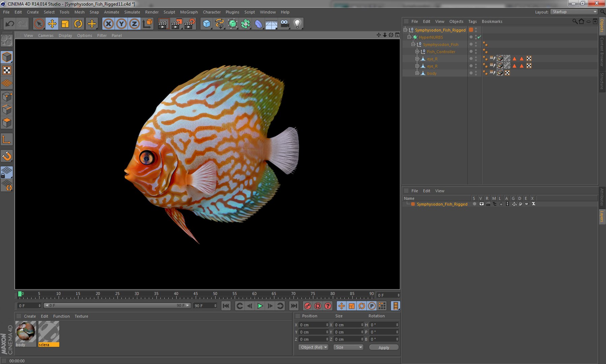This screenshot has width=606, height=364.
Task: Expand the Fish_Controller node
Action: 417,52
